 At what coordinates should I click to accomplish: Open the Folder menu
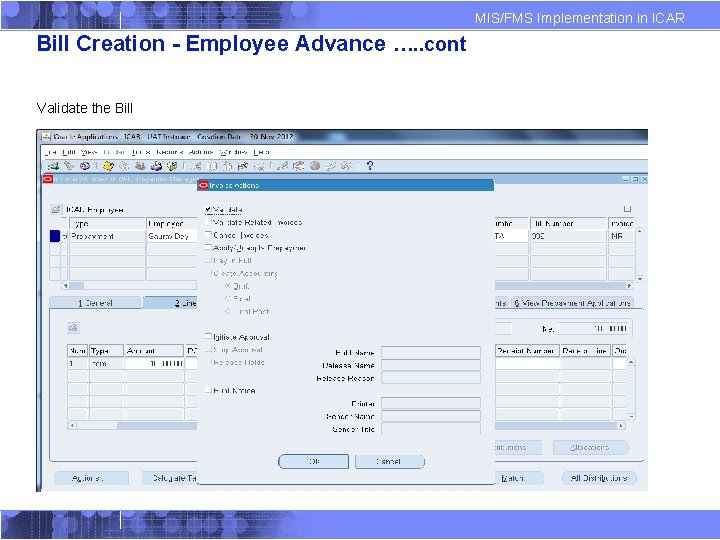(114, 152)
